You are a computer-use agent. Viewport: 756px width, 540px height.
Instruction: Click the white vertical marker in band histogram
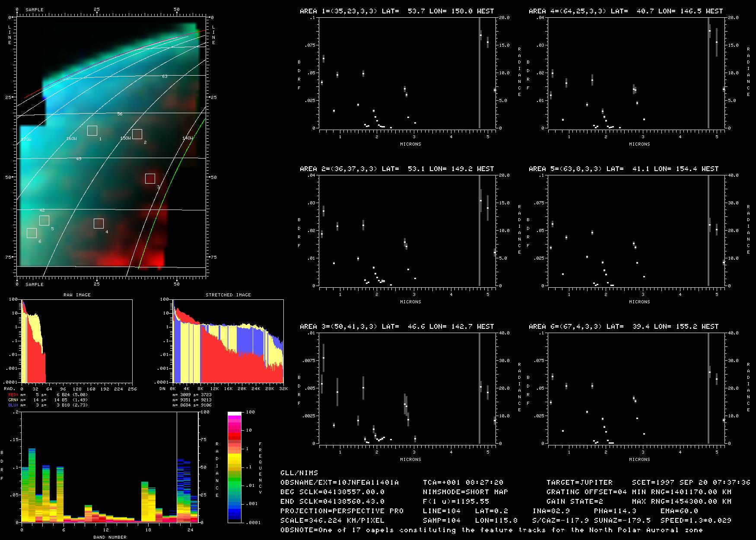(x=177, y=467)
